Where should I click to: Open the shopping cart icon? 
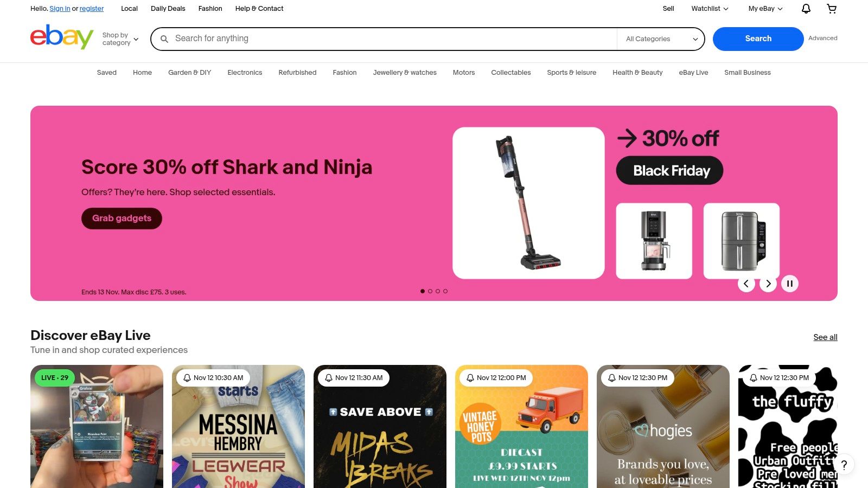click(x=832, y=9)
